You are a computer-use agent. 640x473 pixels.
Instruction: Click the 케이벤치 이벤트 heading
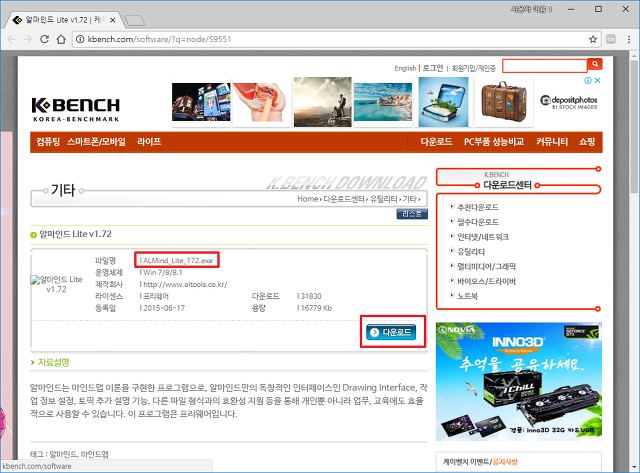coord(466,462)
